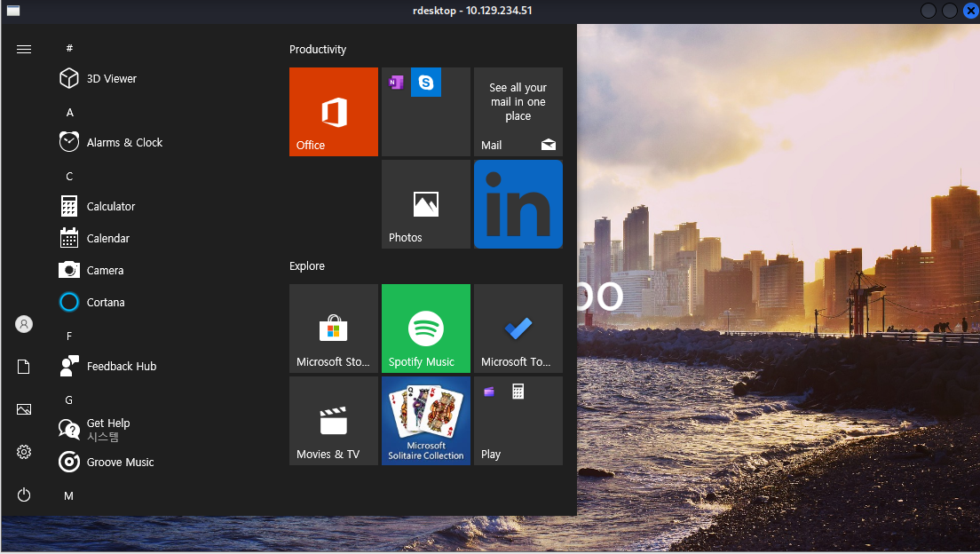The width and height of the screenshot is (980, 554).
Task: Open Movies & TV tile
Action: [x=334, y=421]
